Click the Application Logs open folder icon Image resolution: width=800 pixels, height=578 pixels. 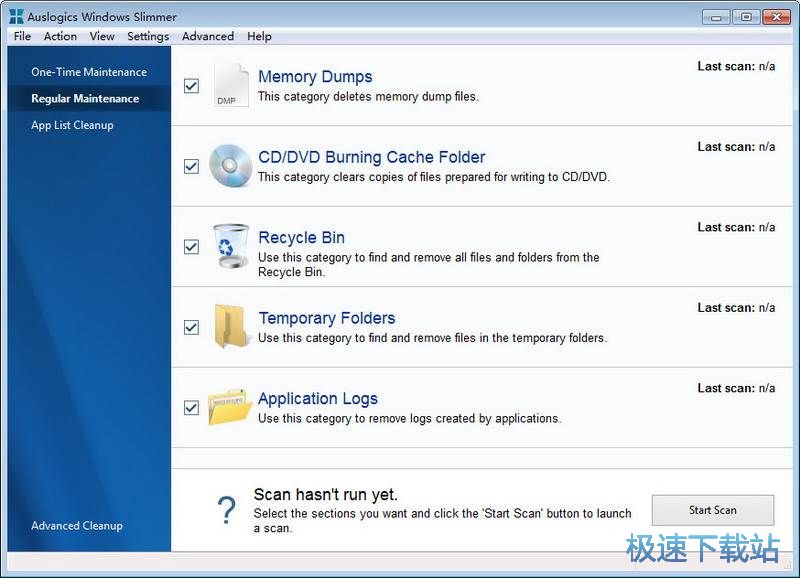coord(230,408)
